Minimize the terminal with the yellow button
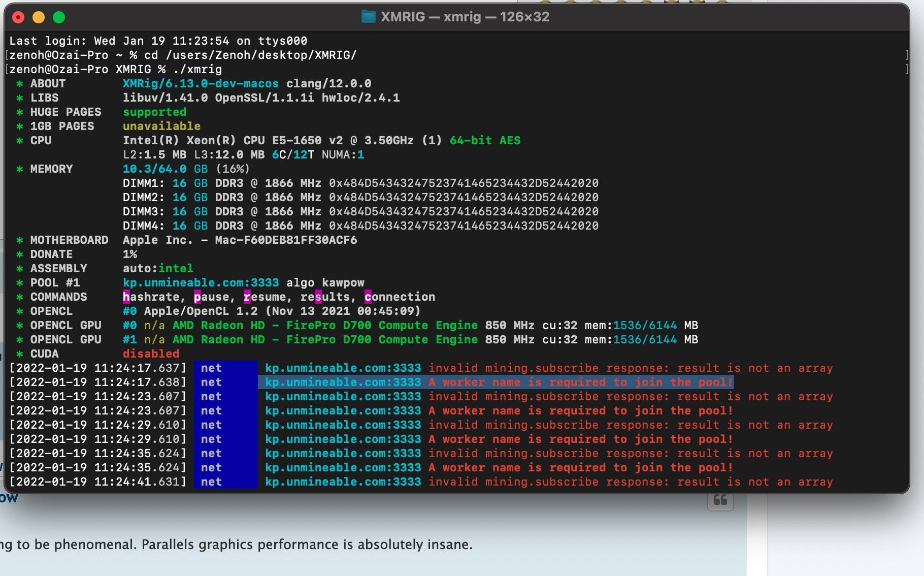The width and height of the screenshot is (924, 576). [x=39, y=17]
